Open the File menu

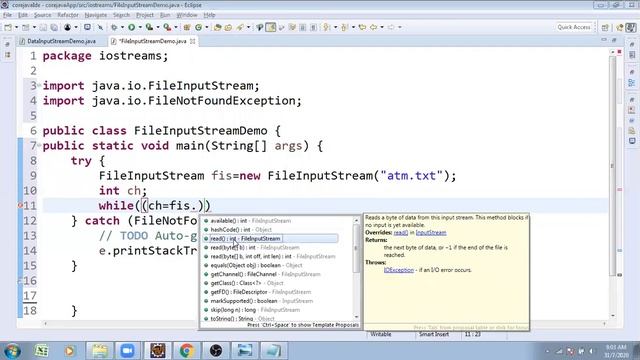pos(7,15)
